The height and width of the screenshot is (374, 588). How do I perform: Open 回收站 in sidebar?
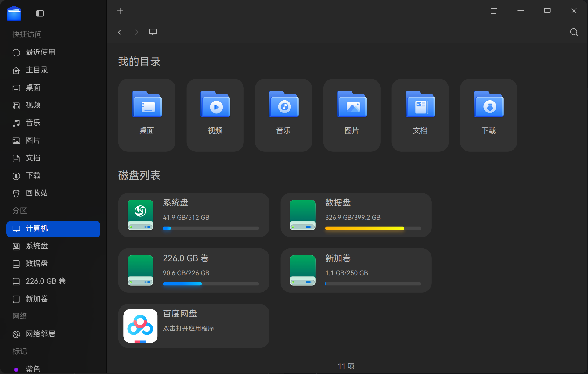[x=53, y=193]
